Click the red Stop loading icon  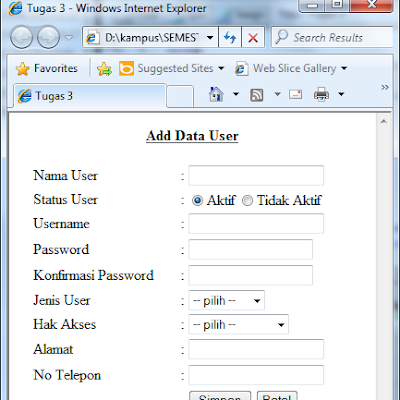click(253, 37)
